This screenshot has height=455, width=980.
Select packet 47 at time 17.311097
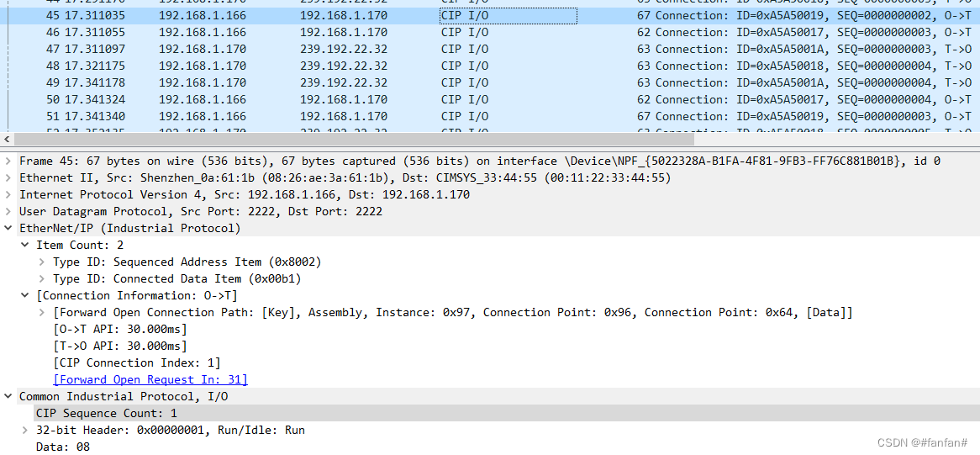[490, 49]
